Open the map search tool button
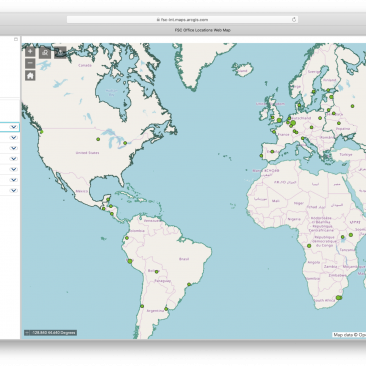The height and width of the screenshot is (366, 366). point(45,52)
